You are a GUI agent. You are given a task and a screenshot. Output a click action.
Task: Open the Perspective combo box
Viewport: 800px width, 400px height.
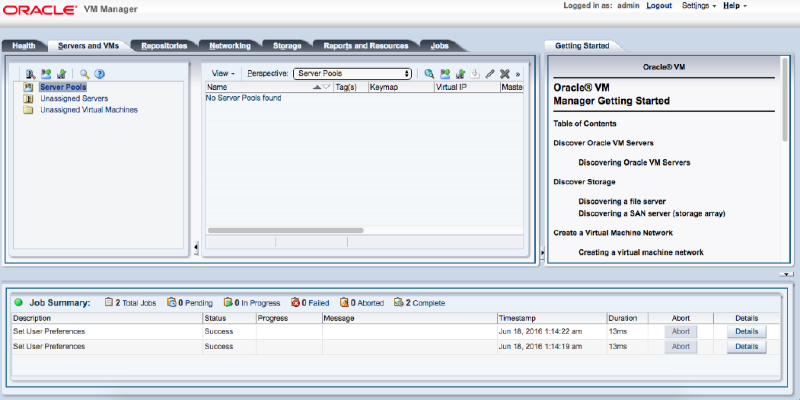352,73
